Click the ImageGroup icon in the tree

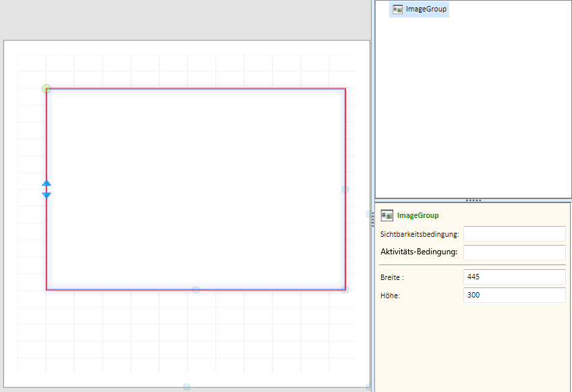398,9
